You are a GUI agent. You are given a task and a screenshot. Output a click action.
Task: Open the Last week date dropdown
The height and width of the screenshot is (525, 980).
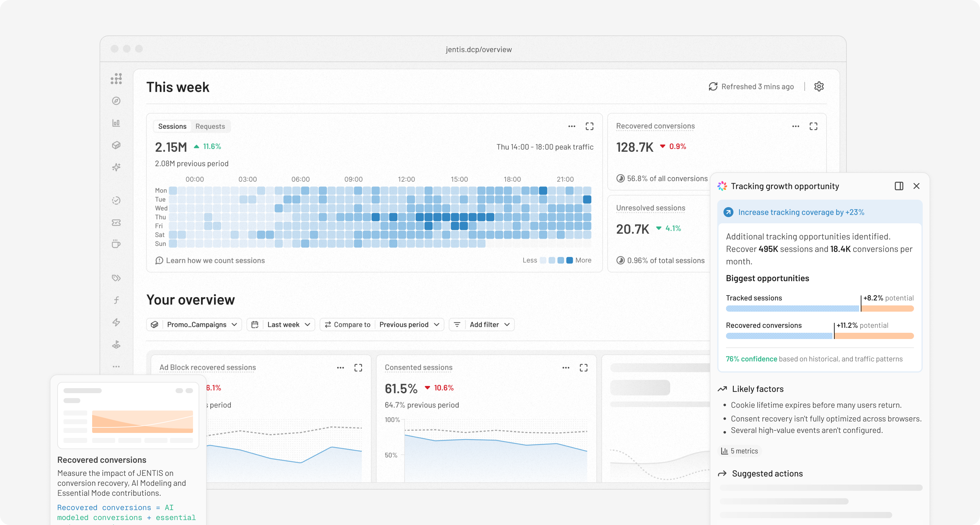281,324
